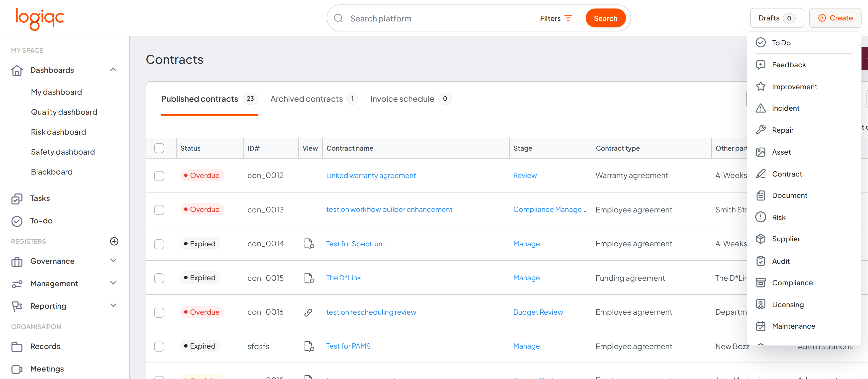Click the Search platform input field
This screenshot has height=379, width=868.
(438, 18)
